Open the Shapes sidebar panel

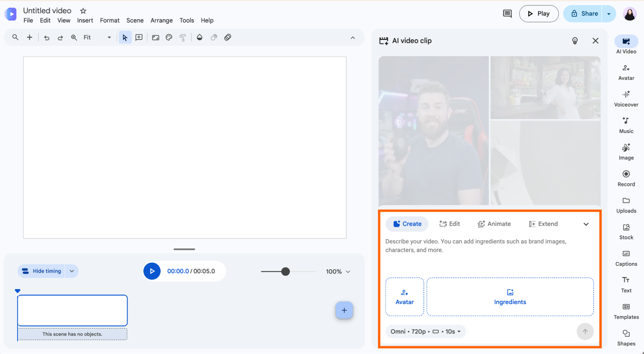[626, 338]
